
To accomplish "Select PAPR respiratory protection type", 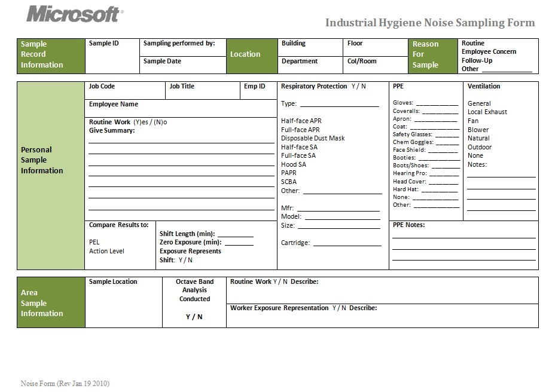I will tap(289, 173).
